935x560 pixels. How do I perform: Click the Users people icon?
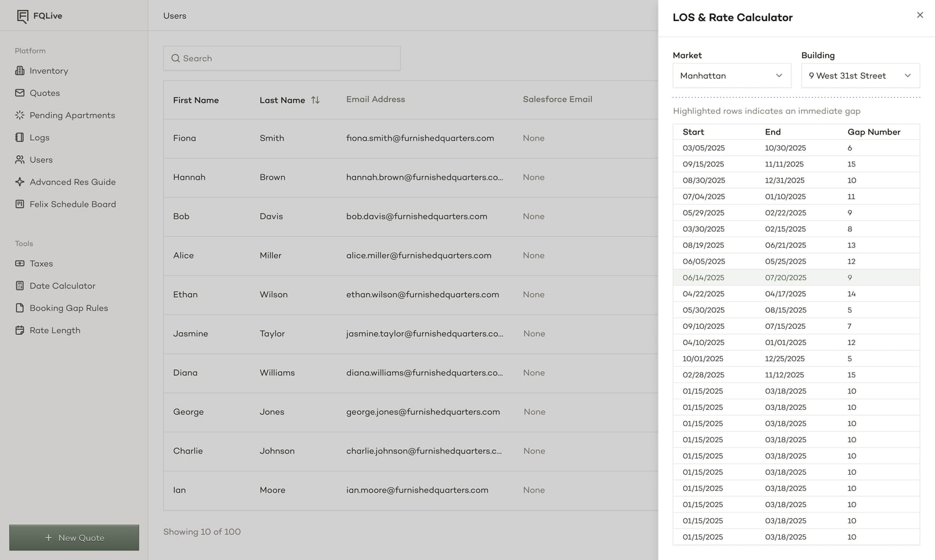[20, 159]
